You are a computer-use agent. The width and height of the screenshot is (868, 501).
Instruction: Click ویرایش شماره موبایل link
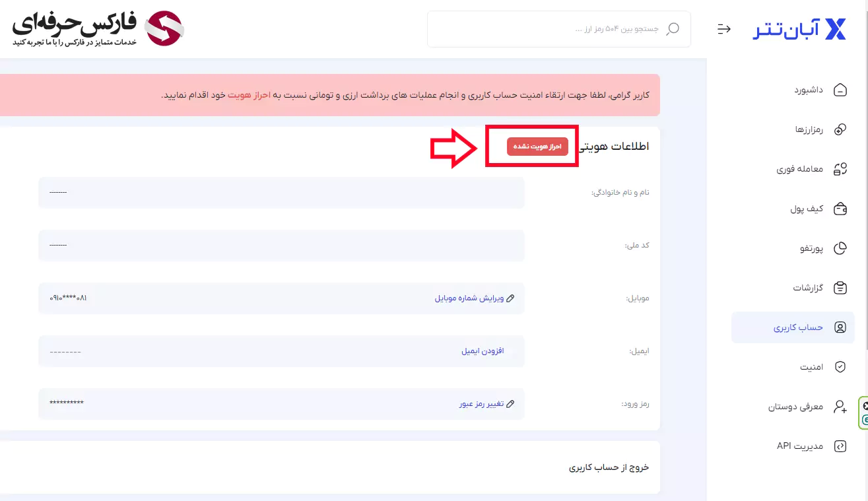(469, 298)
